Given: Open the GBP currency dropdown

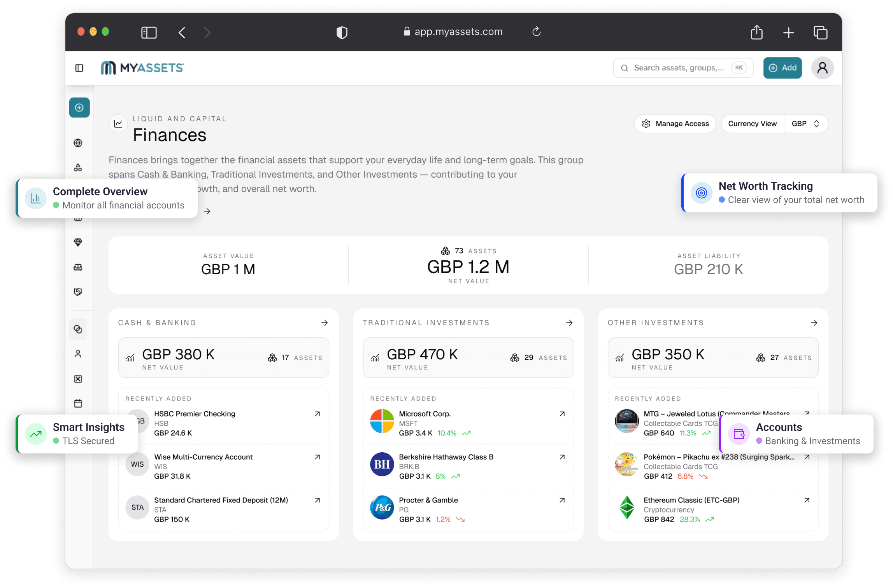Looking at the screenshot, I should point(806,124).
